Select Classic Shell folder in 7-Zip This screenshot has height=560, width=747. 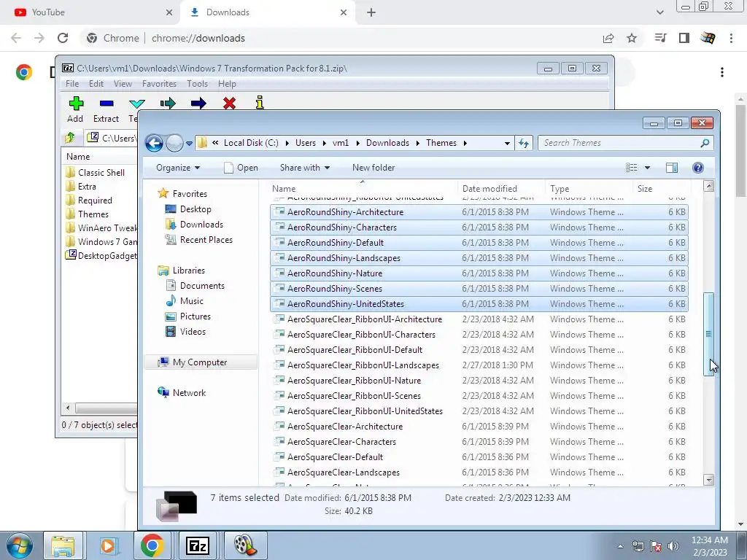(x=101, y=173)
